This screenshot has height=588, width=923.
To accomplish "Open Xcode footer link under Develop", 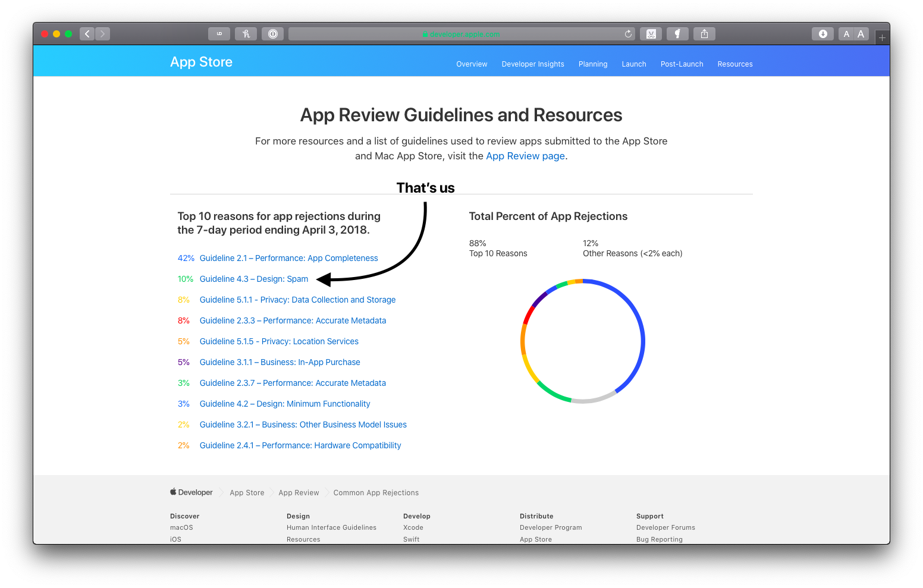I will point(413,527).
